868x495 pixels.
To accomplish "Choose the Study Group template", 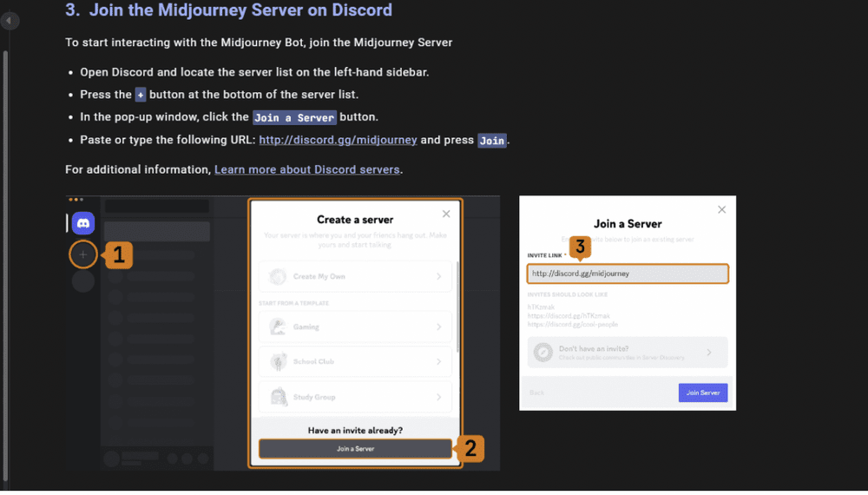I will [355, 397].
